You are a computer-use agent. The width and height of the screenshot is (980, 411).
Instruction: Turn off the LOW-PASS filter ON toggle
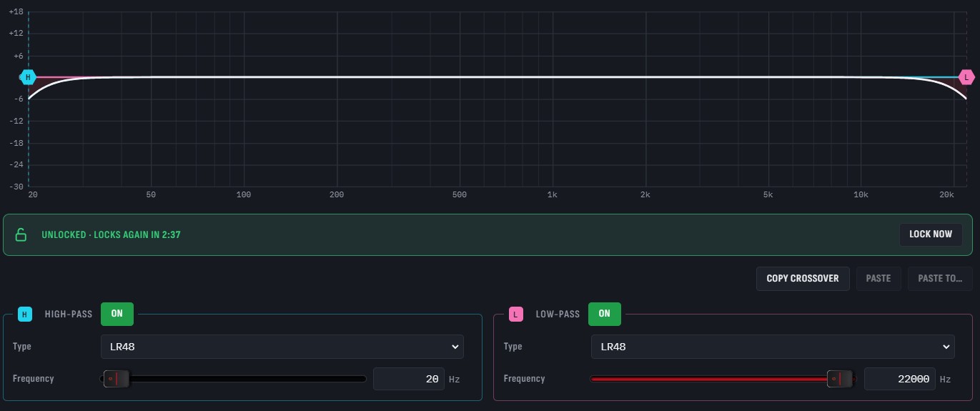[x=605, y=314]
